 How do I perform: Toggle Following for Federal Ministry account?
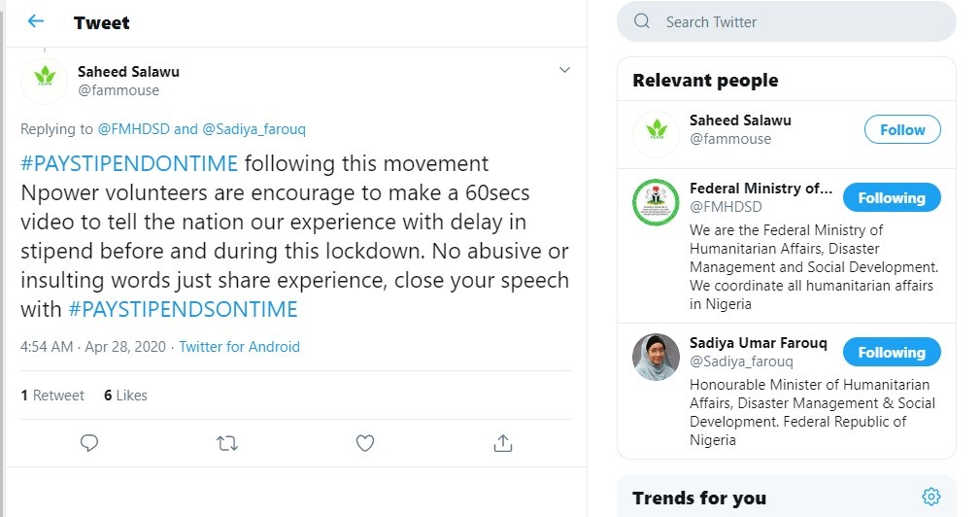coord(891,198)
